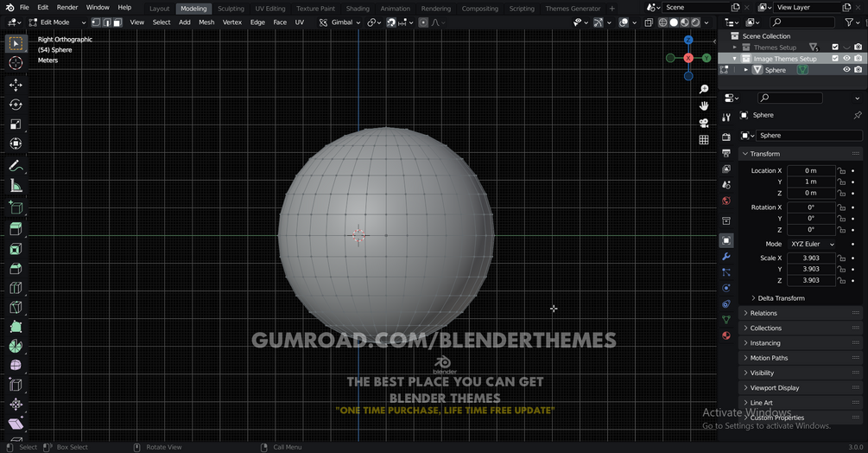
Task: Select the Bevel tool
Action: [16, 269]
